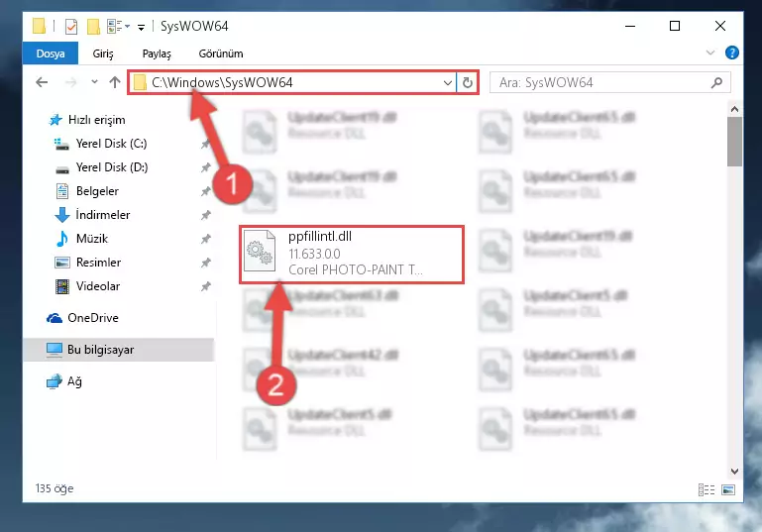Open Yerel Disk (D:) in sidebar
The height and width of the screenshot is (532, 762).
point(112,167)
